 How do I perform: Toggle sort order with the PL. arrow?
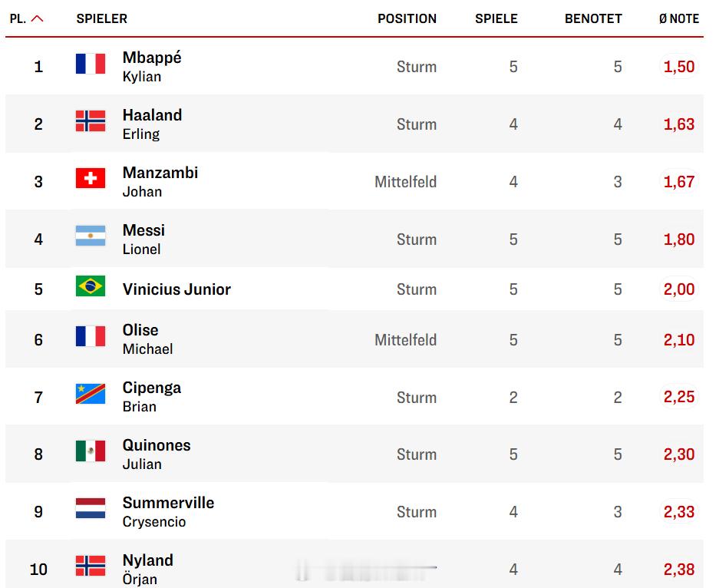37,18
